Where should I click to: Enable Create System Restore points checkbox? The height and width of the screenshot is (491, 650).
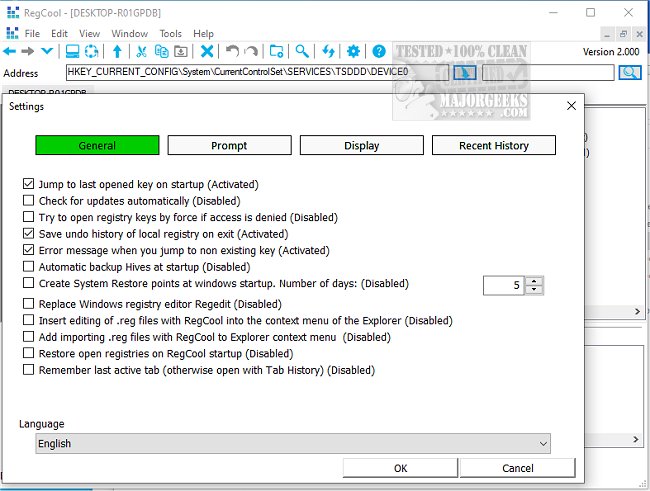pos(28,283)
